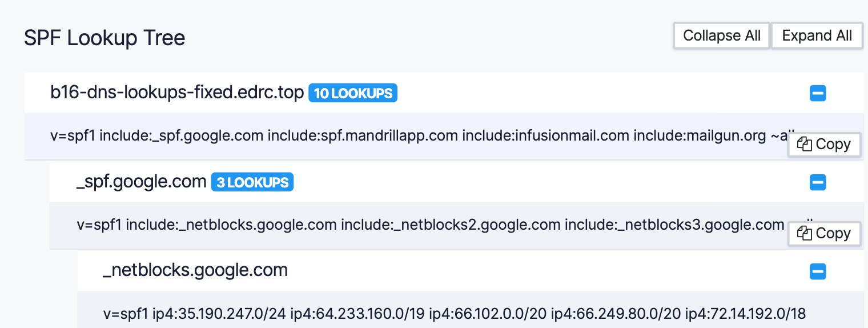The height and width of the screenshot is (328, 868).
Task: Click the clipboard icon beside the mailgun.org record
Action: (805, 145)
